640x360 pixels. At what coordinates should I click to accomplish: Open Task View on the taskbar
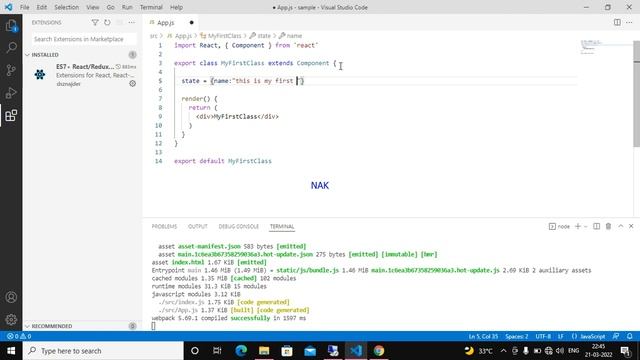[x=217, y=351]
